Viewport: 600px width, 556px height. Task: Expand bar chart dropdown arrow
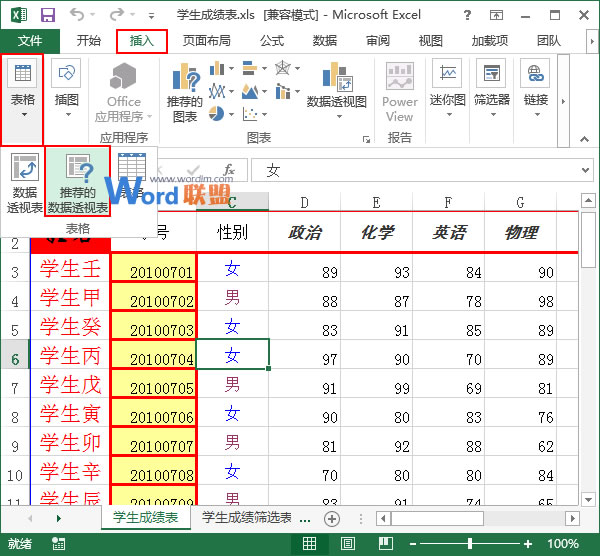click(264, 69)
